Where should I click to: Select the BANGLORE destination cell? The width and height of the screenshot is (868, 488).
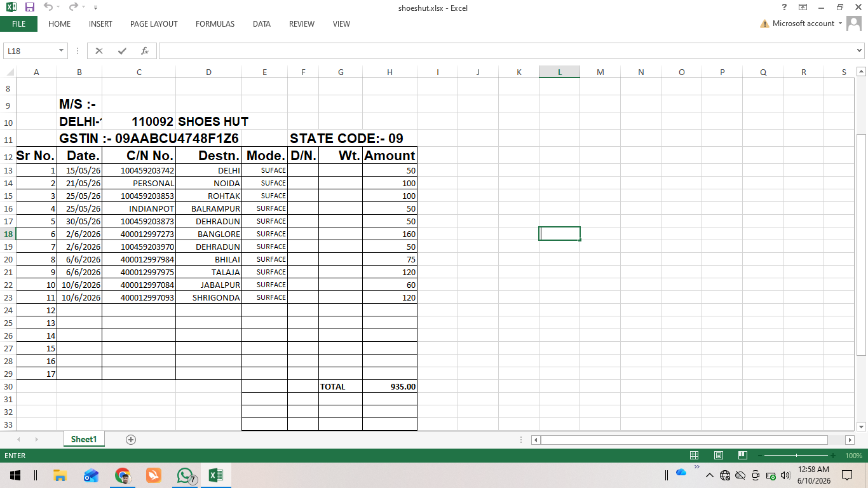pos(208,234)
